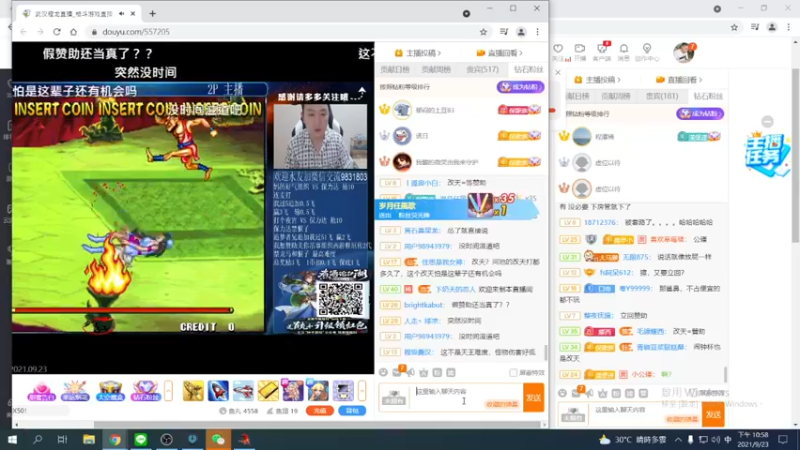Open the third-ranked fan's avatar

coord(402,162)
